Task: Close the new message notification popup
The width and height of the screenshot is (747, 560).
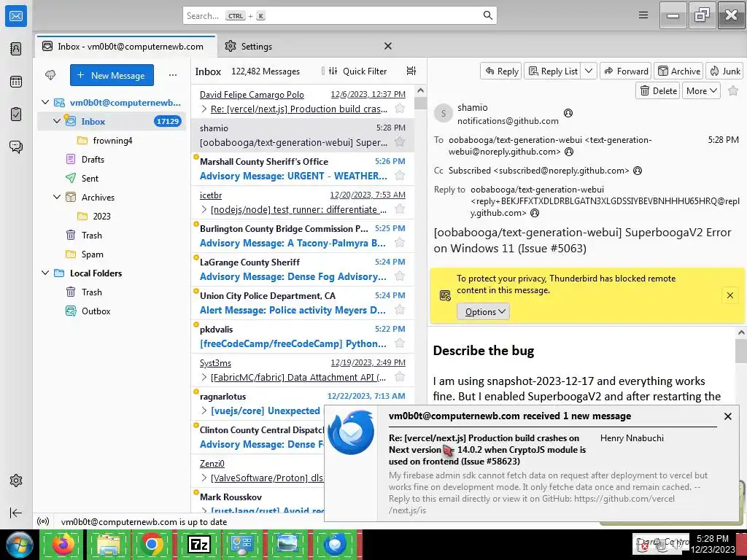Action: (x=728, y=416)
